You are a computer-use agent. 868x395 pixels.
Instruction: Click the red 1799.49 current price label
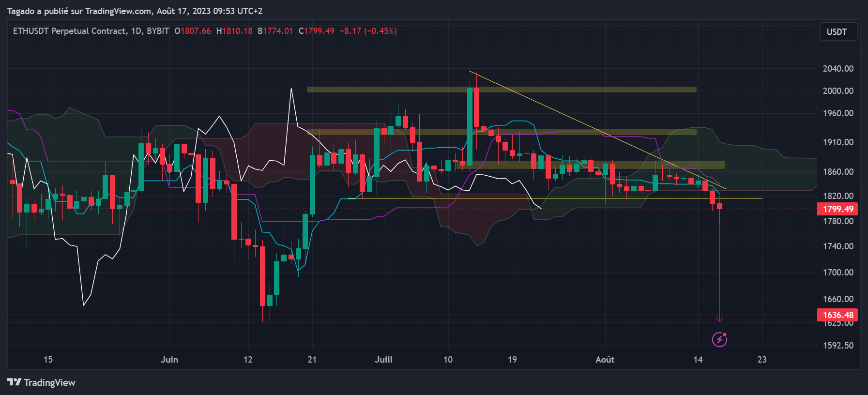coord(838,209)
